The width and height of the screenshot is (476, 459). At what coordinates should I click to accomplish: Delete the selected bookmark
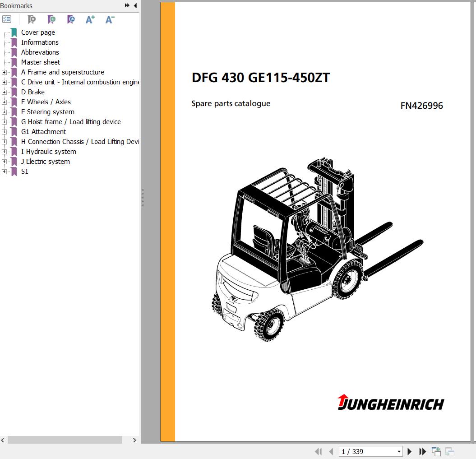31,19
